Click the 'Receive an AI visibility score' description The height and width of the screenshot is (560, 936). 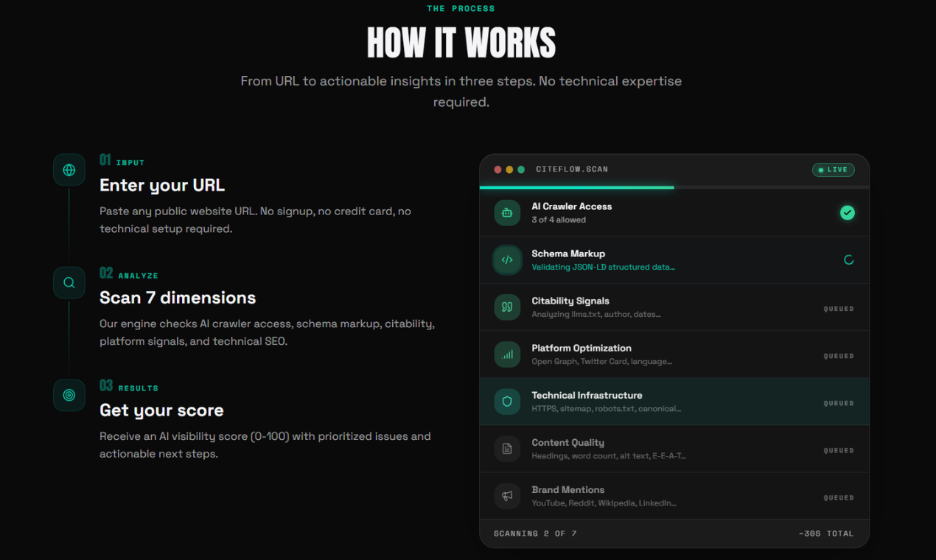(x=265, y=445)
